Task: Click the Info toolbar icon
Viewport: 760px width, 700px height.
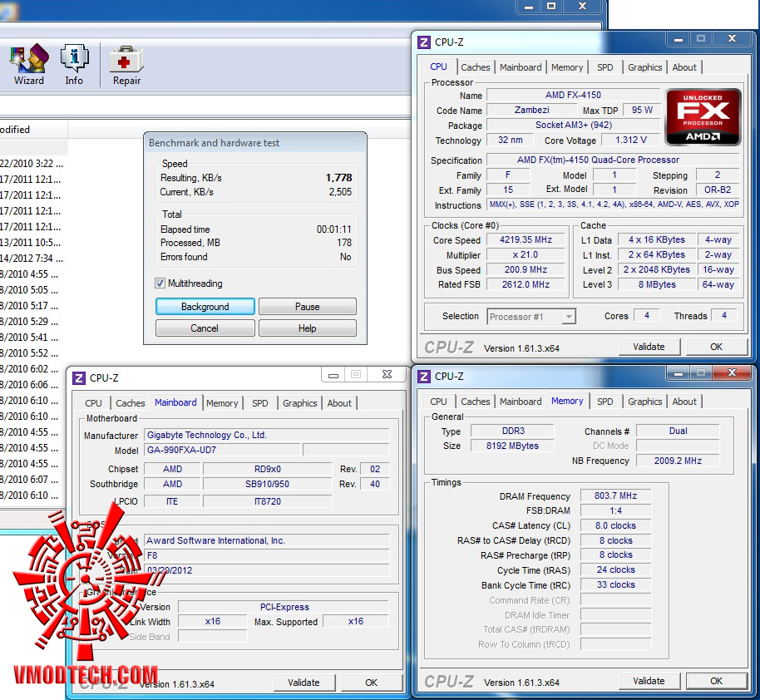Action: [x=74, y=65]
